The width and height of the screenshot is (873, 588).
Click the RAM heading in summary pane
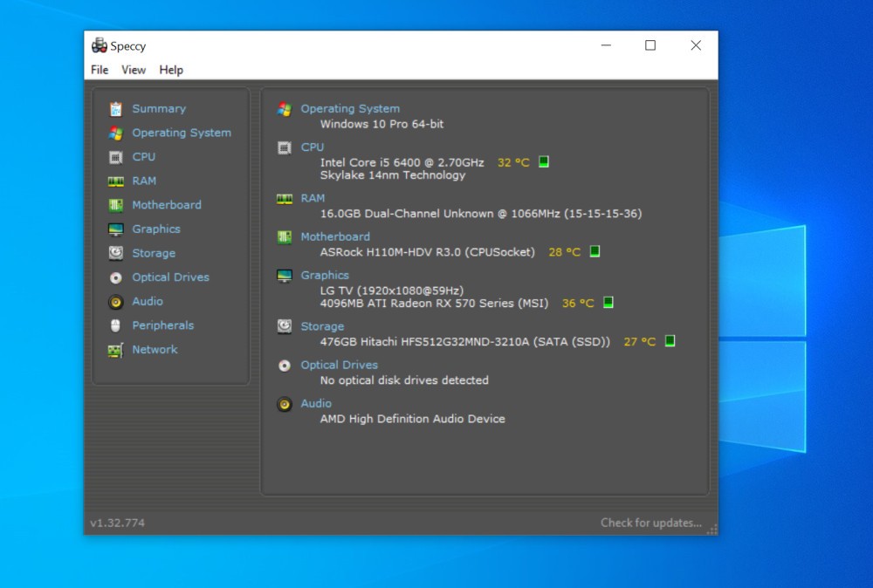coord(313,199)
